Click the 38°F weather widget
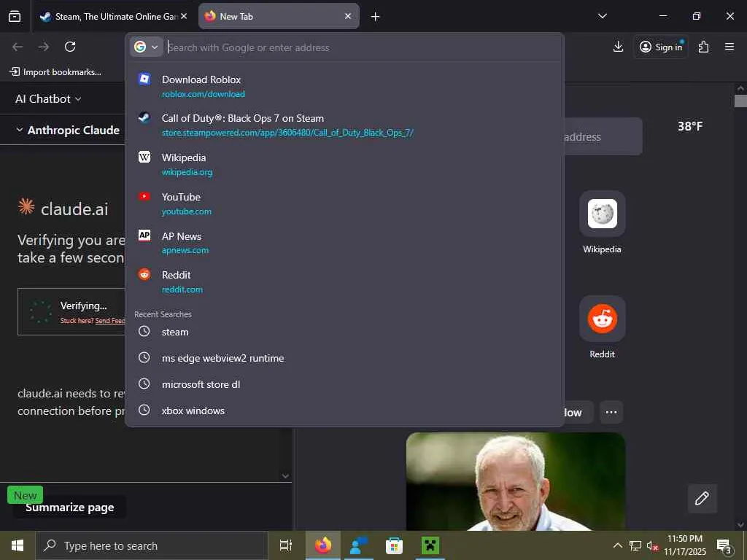The image size is (747, 560). (x=690, y=126)
